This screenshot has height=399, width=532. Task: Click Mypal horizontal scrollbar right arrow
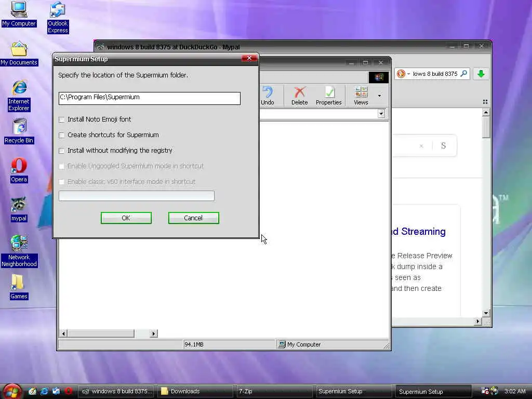pos(478,321)
